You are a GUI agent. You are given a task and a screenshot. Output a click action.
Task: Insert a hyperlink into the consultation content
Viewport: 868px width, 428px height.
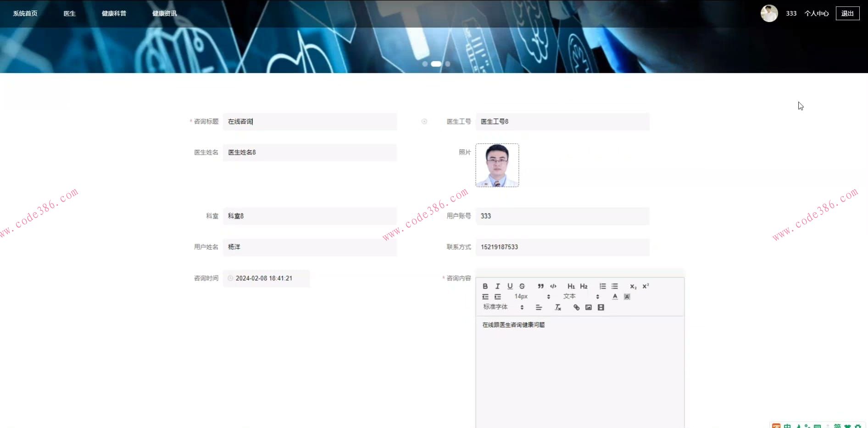point(576,307)
